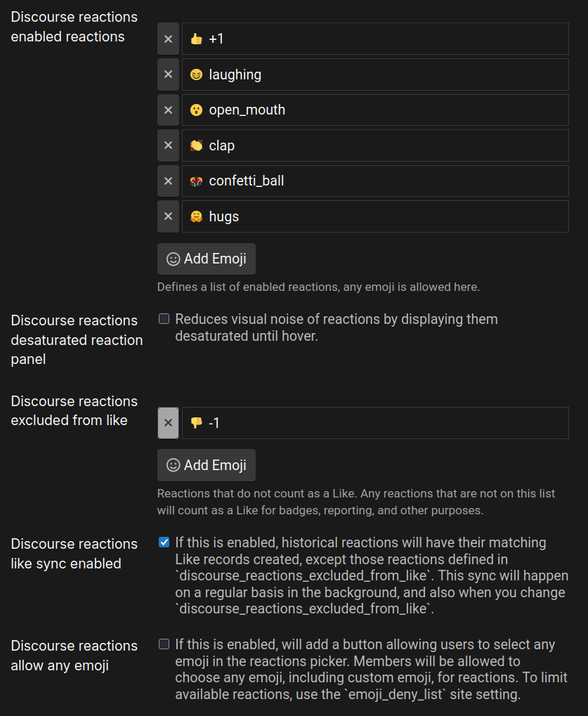The height and width of the screenshot is (716, 588).
Task: Enable the allow any emoji checkbox
Action: [164, 644]
